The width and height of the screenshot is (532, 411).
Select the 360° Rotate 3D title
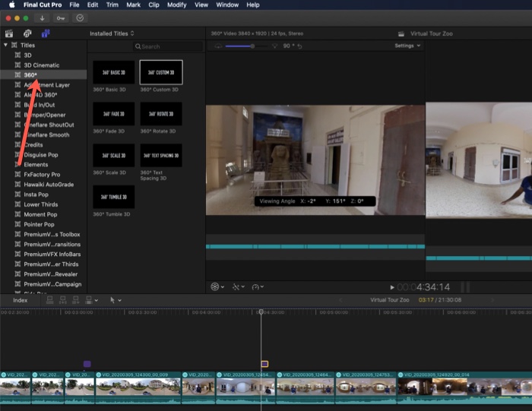tap(161, 114)
